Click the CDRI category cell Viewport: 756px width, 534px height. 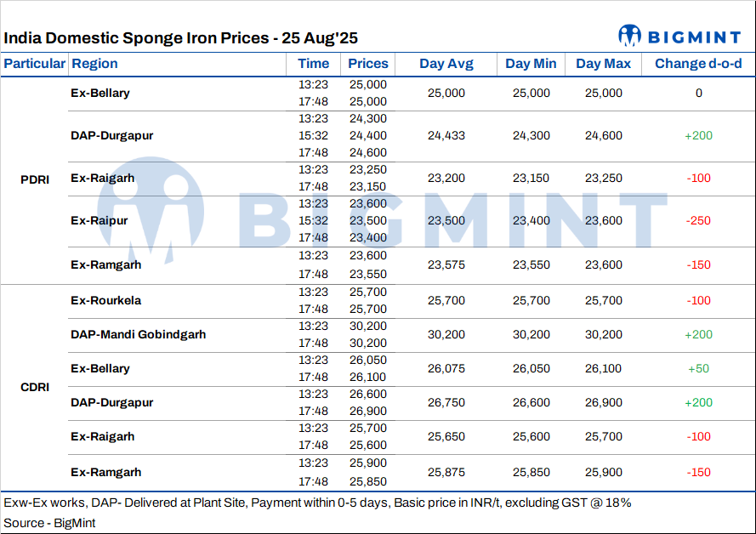click(x=35, y=387)
